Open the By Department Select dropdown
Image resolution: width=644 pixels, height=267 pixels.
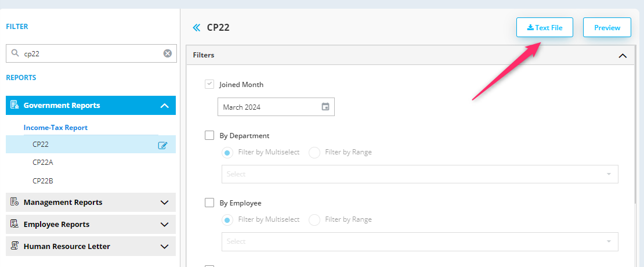coord(419,174)
